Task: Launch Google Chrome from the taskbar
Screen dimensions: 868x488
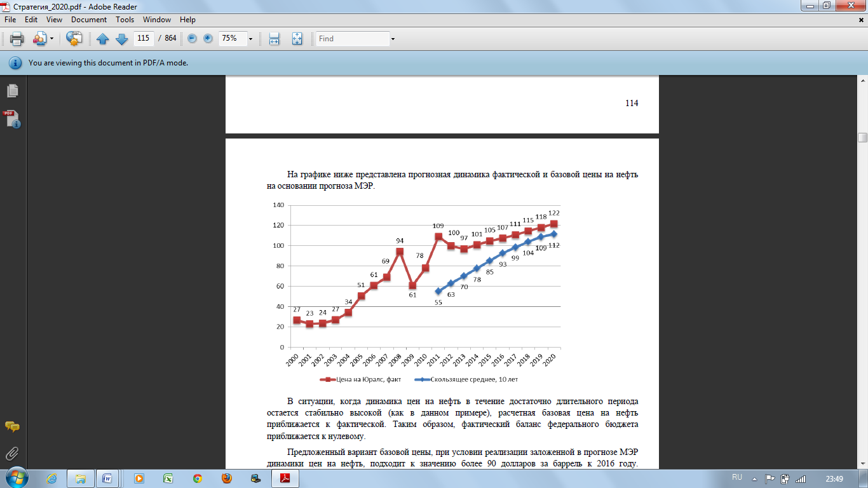Action: pyautogui.click(x=198, y=478)
